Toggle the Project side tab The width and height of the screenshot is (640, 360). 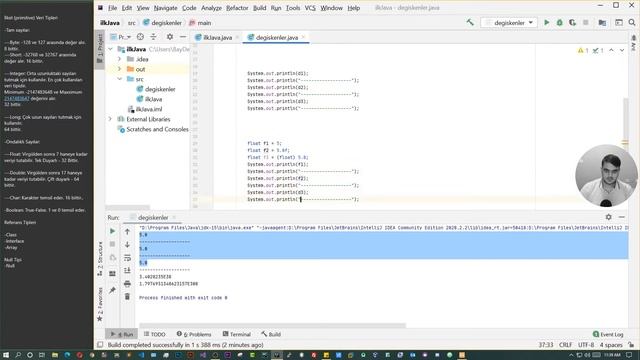(100, 48)
